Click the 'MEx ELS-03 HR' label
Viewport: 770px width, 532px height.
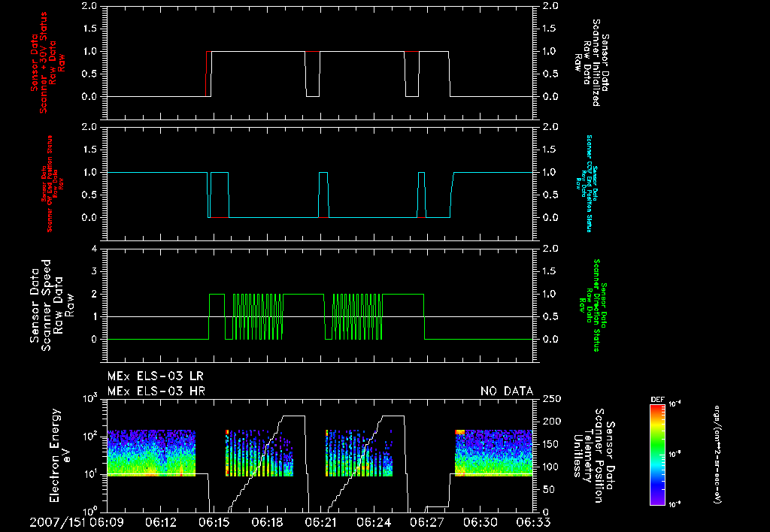pos(156,391)
